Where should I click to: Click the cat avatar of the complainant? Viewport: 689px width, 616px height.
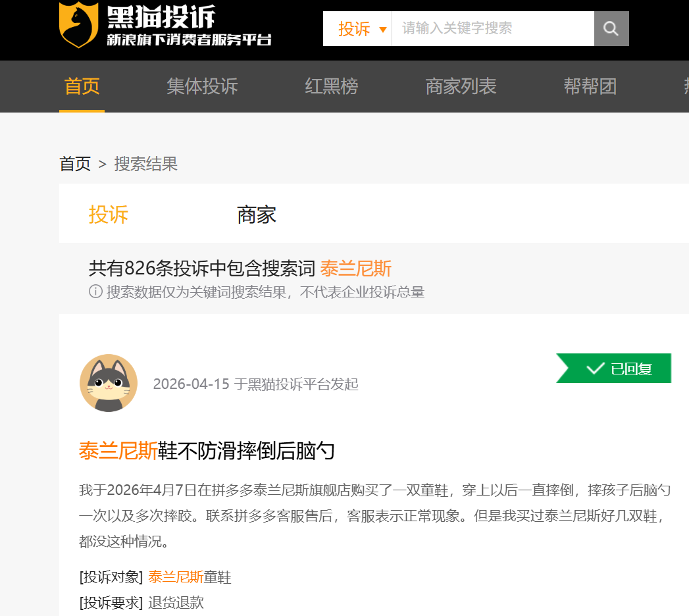(109, 383)
